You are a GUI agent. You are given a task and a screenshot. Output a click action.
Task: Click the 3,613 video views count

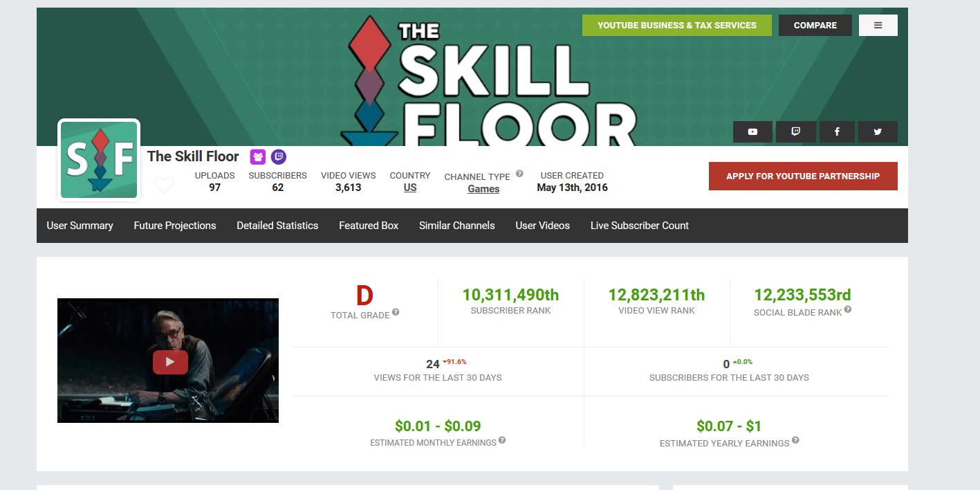348,188
